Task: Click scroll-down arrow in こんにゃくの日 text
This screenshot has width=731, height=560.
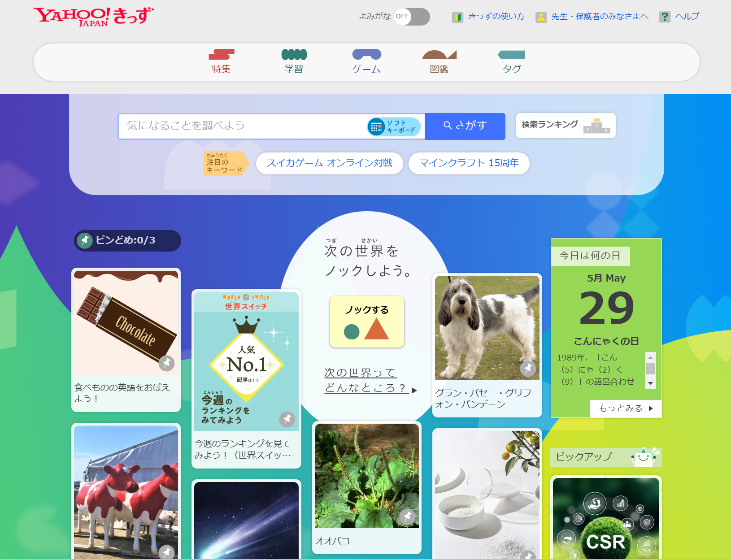Action: click(650, 383)
